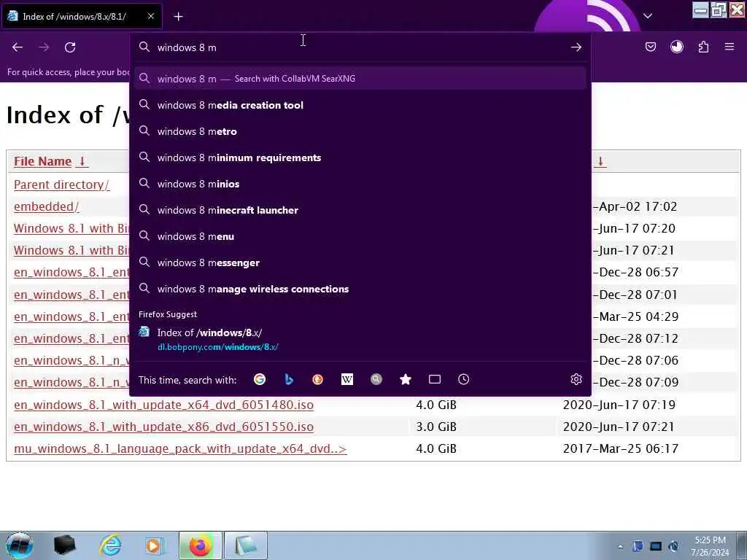This screenshot has width=747, height=560.
Task: Open a new tab with the plus button
Action: (x=178, y=17)
